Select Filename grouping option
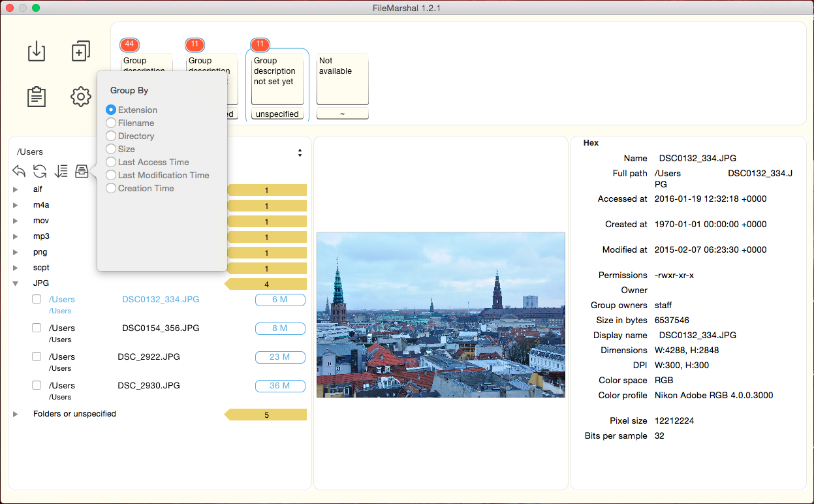814x504 pixels. pos(111,123)
